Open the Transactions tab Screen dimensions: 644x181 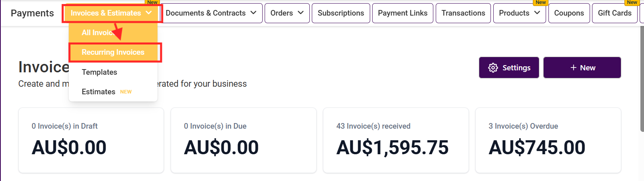(463, 13)
